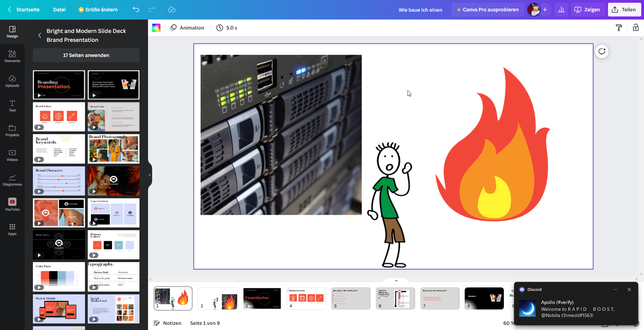644x330 pixels.
Task: Click the cloud save status icon
Action: tap(172, 10)
